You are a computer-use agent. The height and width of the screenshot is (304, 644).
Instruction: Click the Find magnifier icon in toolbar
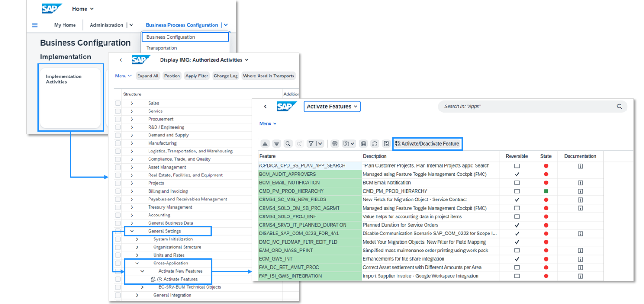[x=288, y=144]
